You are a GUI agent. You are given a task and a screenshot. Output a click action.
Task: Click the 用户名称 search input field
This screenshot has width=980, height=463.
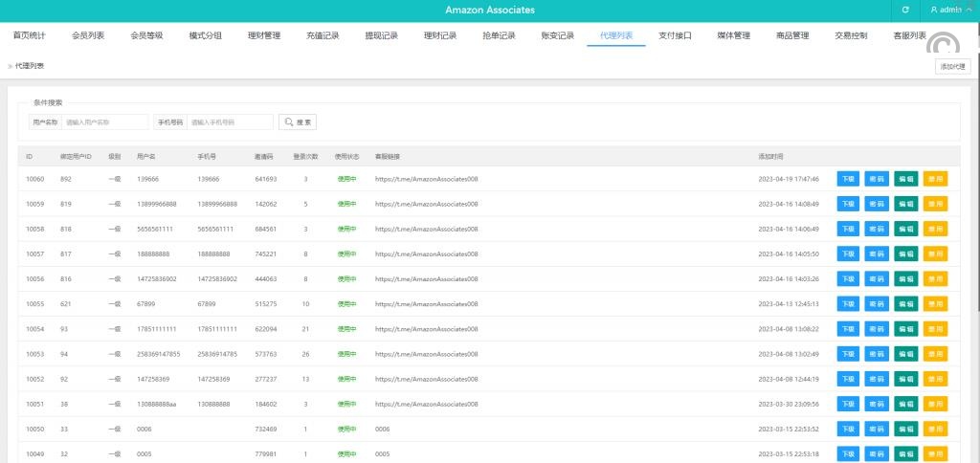pyautogui.click(x=105, y=122)
